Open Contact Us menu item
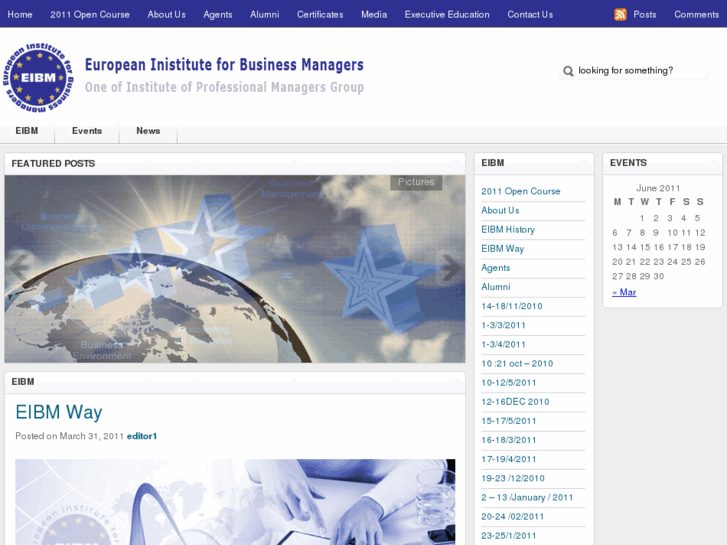 [530, 14]
